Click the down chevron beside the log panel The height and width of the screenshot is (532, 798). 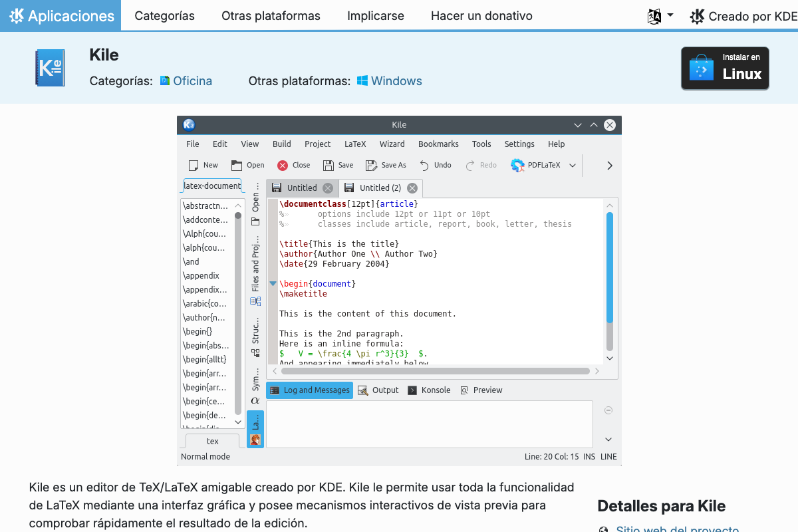[x=608, y=439]
